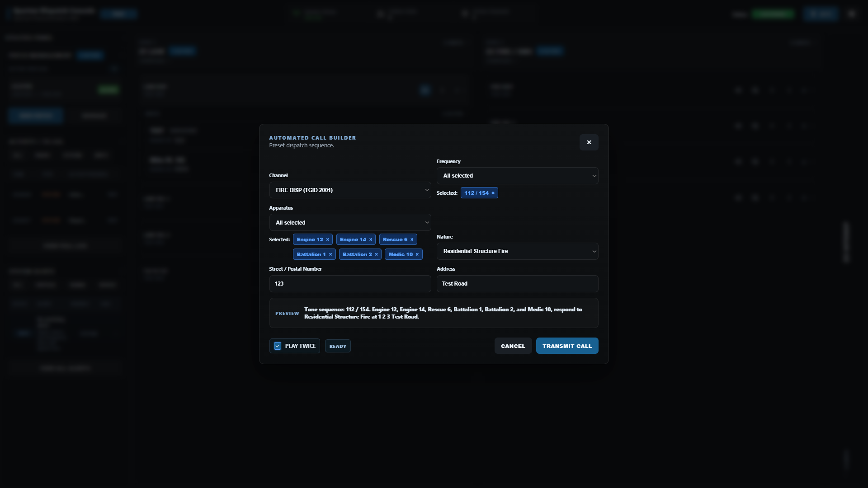Open the Nature dropdown
Viewport: 868px width, 488px height.
517,251
